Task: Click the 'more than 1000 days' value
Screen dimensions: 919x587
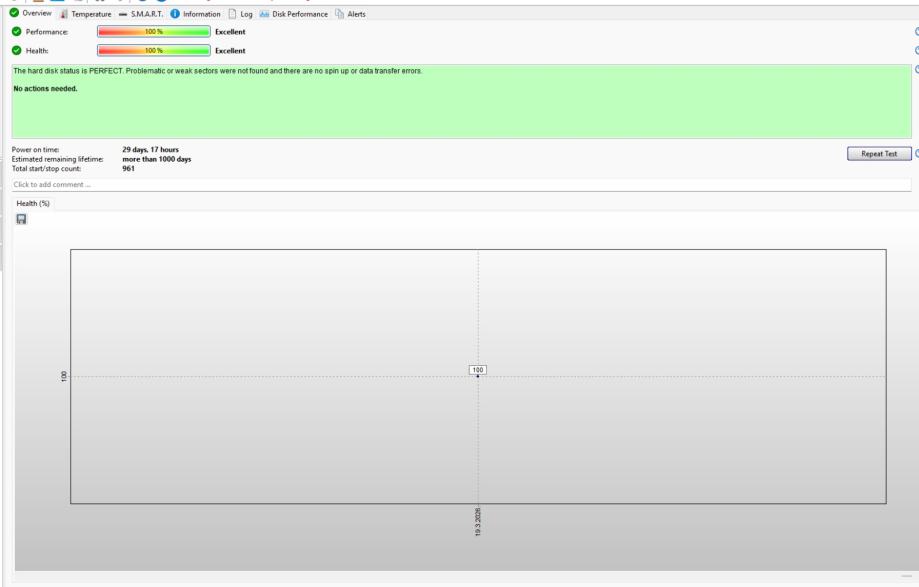Action: (x=156, y=159)
